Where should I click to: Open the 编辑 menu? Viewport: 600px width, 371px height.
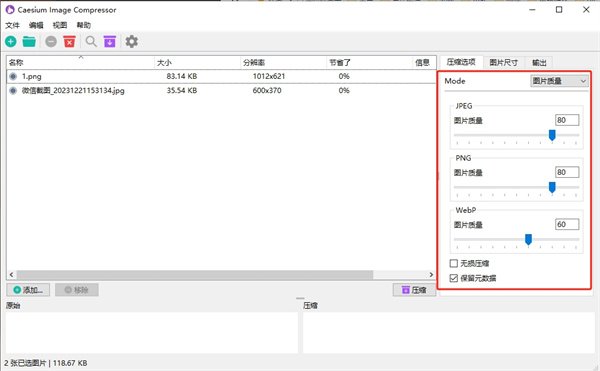tap(36, 25)
